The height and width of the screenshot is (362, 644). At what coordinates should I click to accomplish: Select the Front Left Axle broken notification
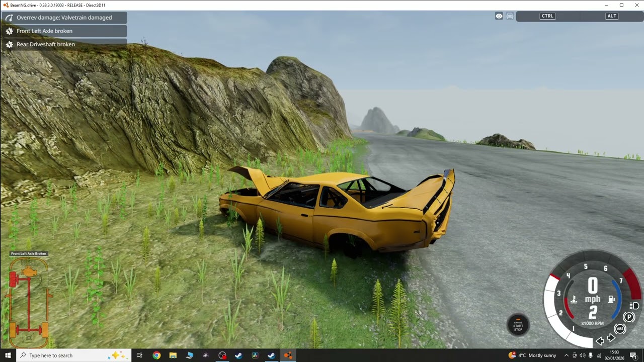point(64,31)
